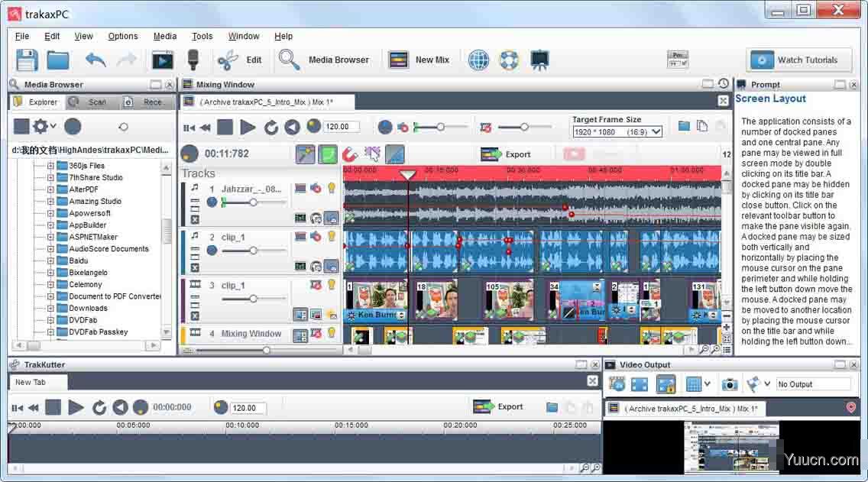Toggle the lightbulb on track 3 clip_1
The image size is (868, 482).
[x=332, y=285]
